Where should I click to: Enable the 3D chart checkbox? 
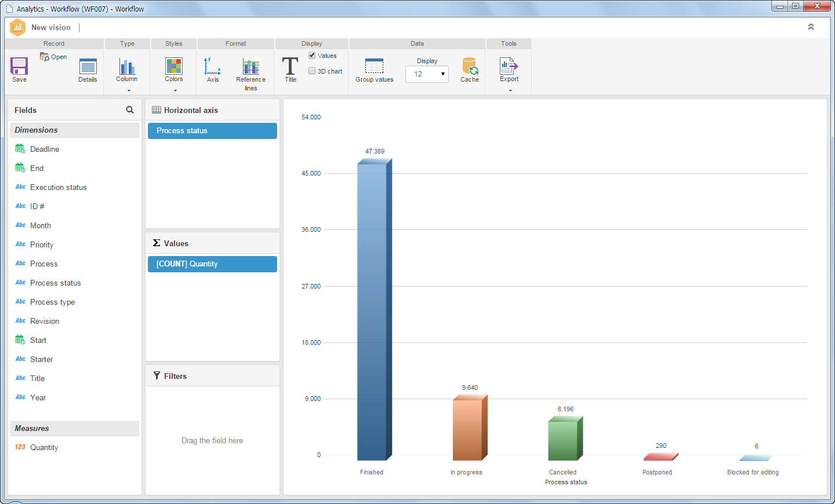(x=312, y=71)
